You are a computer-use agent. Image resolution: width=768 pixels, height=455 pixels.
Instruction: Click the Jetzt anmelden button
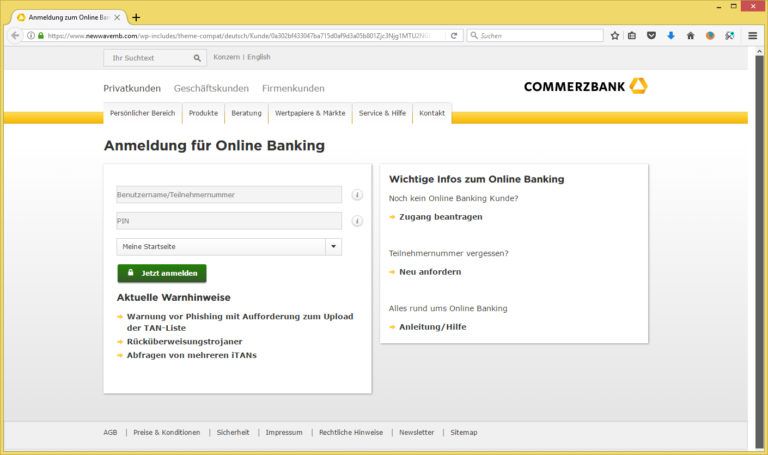(162, 273)
